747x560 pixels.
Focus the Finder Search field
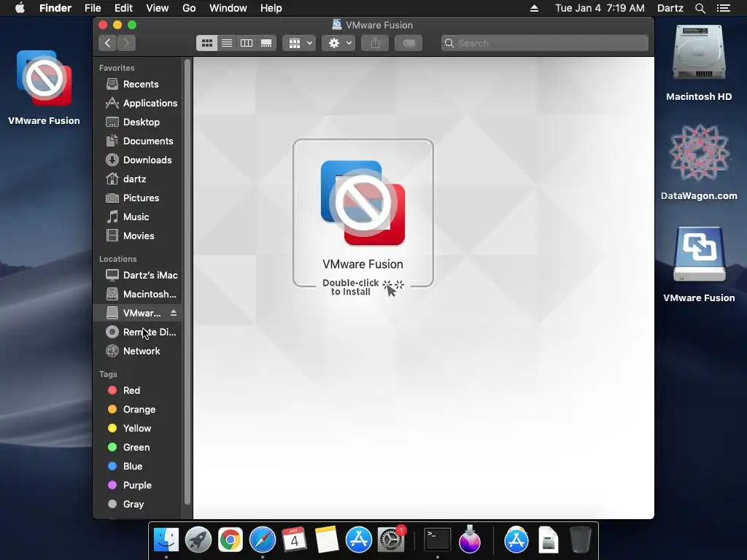pos(544,43)
